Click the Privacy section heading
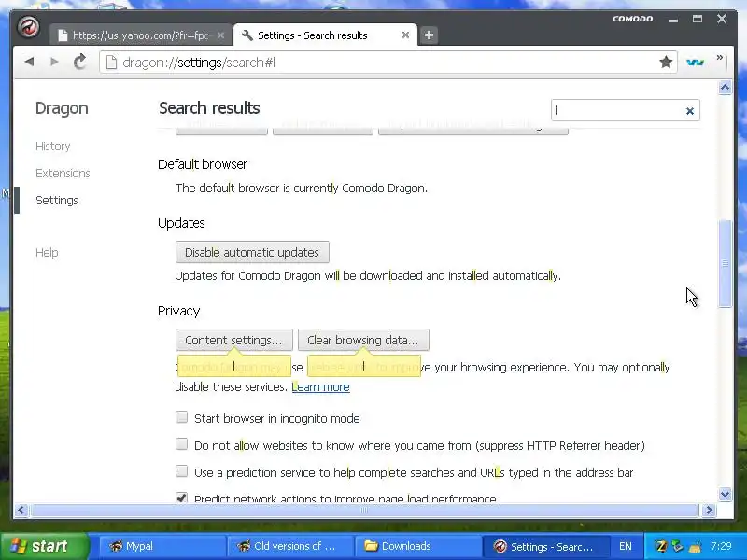 pyautogui.click(x=178, y=311)
